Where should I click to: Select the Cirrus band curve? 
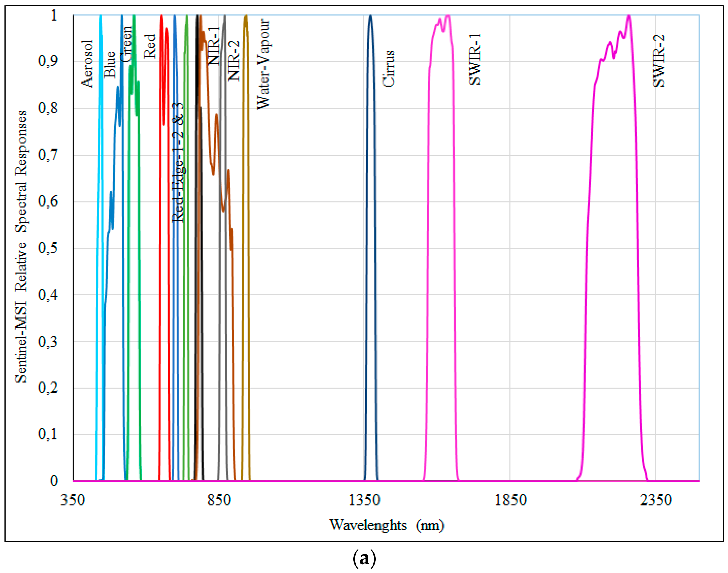pyautogui.click(x=371, y=134)
